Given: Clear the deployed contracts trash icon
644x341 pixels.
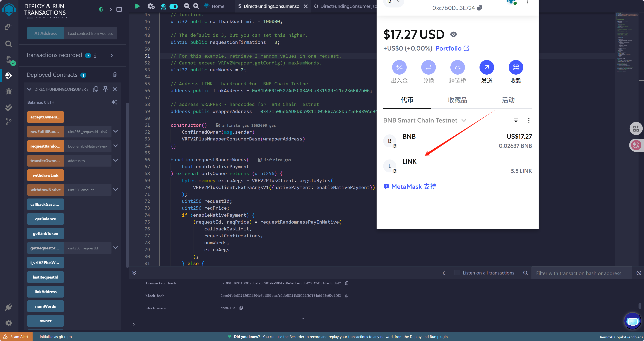Looking at the screenshot, I should pos(115,74).
